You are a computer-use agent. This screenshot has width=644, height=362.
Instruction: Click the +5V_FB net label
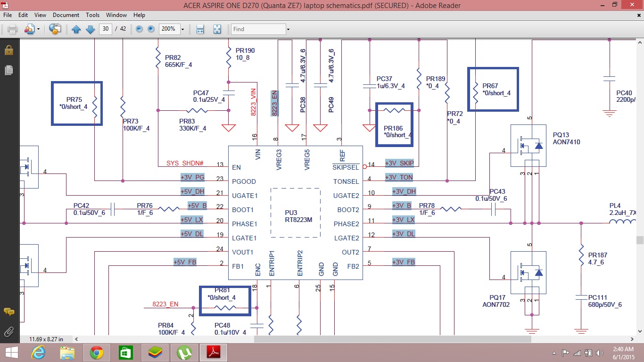[x=185, y=262]
